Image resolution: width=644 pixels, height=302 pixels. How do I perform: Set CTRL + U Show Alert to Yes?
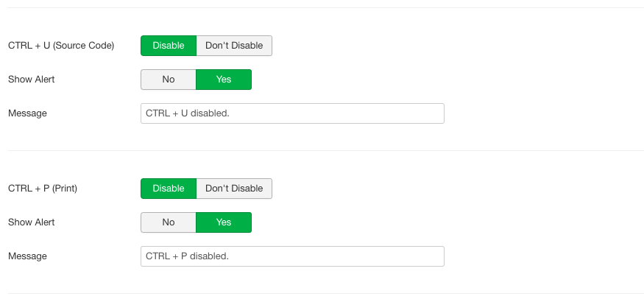[224, 80]
